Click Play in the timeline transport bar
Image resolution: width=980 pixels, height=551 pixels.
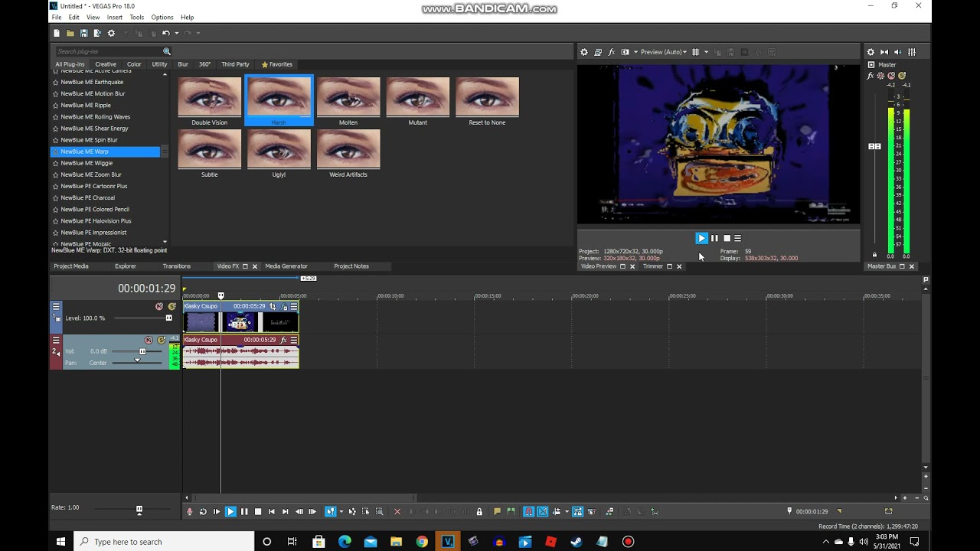(230, 512)
